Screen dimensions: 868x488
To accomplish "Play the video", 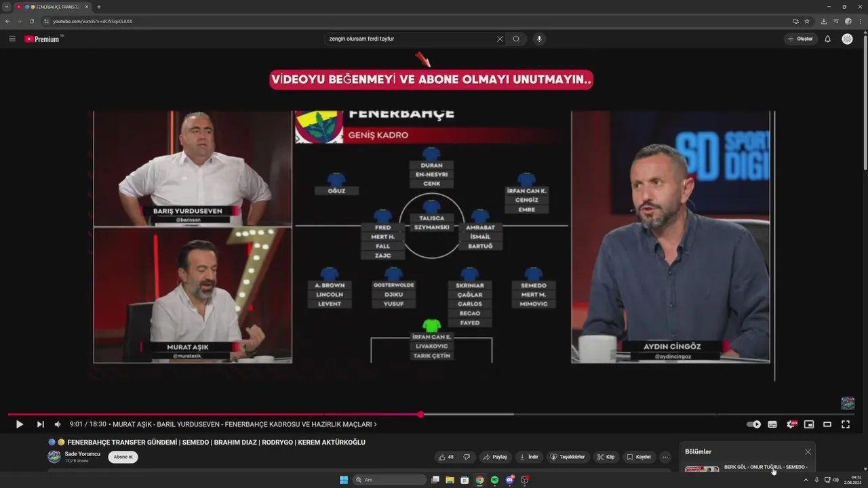I will click(19, 424).
